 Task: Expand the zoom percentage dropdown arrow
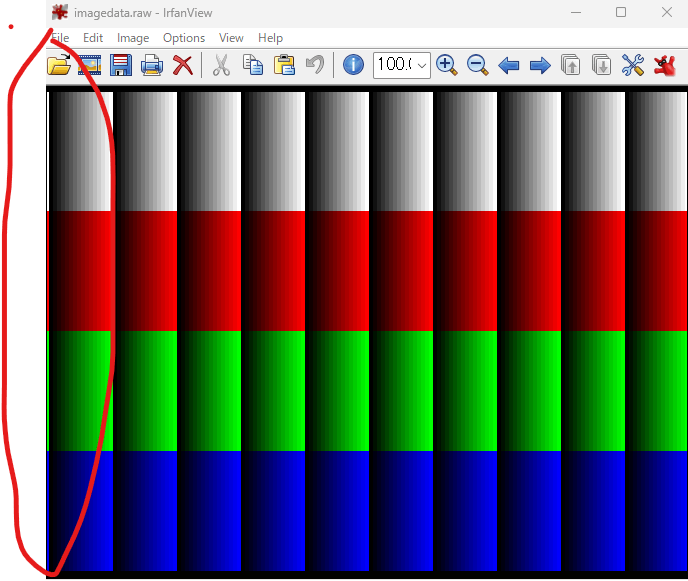422,66
